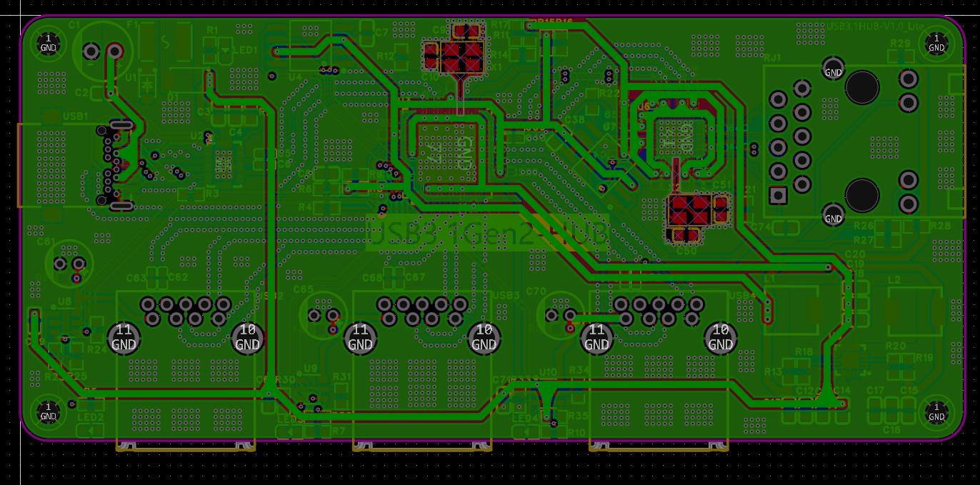This screenshot has height=485, width=980.
Task: Click the lower GND shield pad of RJ1
Action: 833,214
